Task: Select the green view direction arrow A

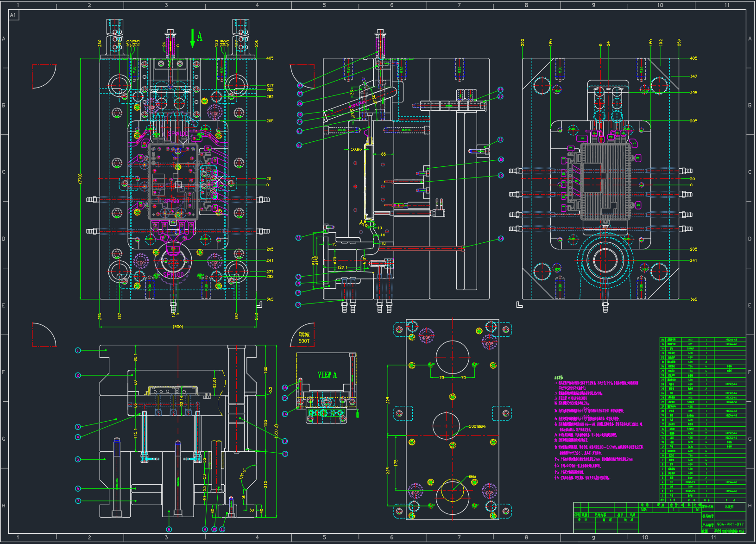Action: pos(193,38)
